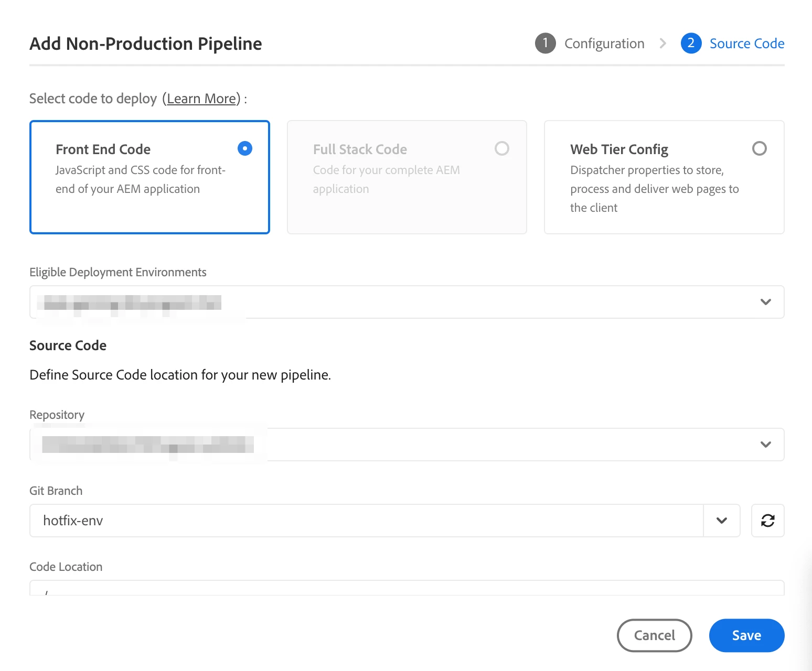Click Cancel to discard the pipeline
The width and height of the screenshot is (812, 671).
(654, 635)
